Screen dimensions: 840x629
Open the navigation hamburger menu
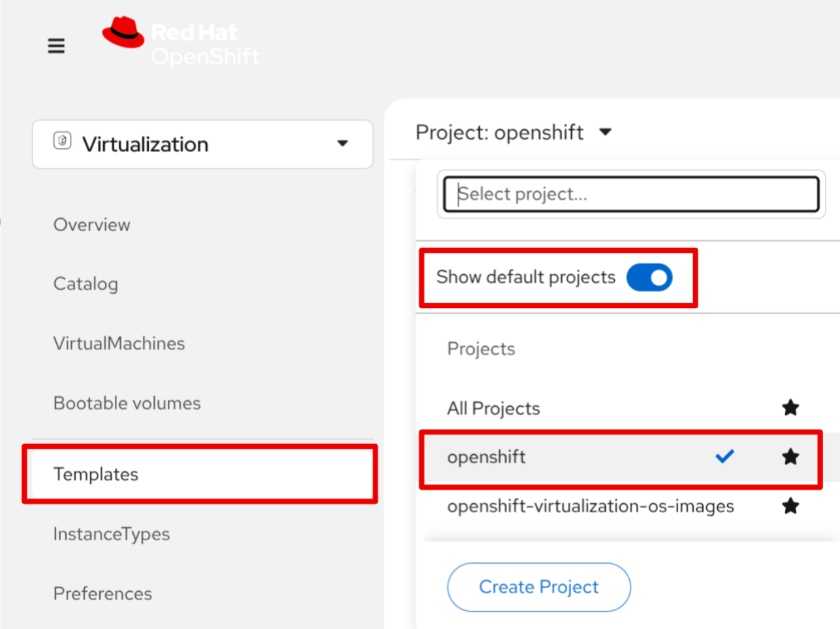pyautogui.click(x=56, y=46)
